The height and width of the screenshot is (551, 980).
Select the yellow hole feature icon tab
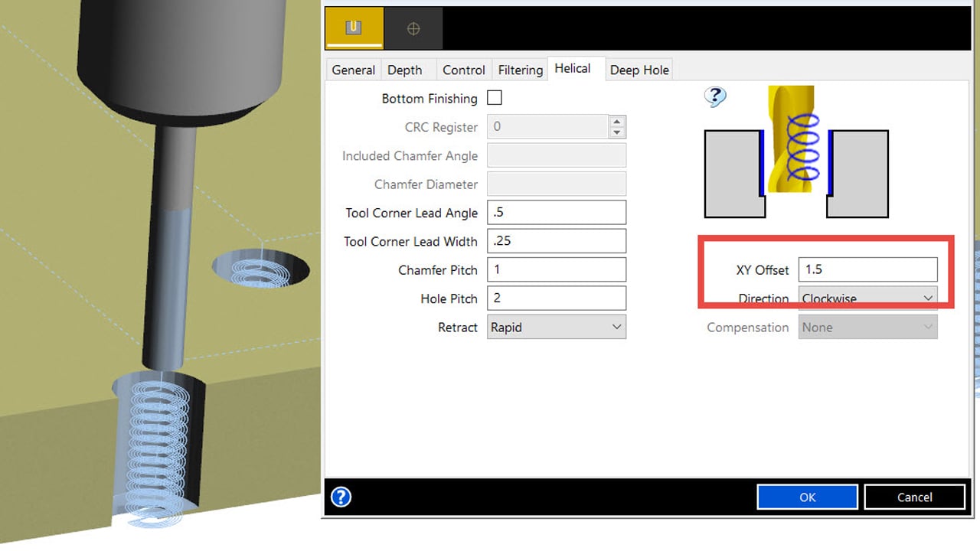(x=353, y=28)
